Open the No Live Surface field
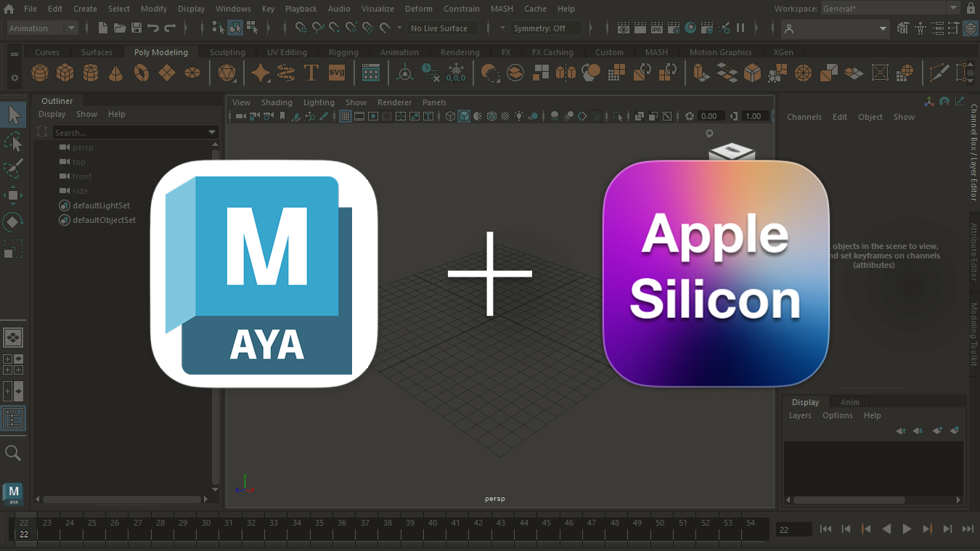This screenshot has height=551, width=980. 443,28
